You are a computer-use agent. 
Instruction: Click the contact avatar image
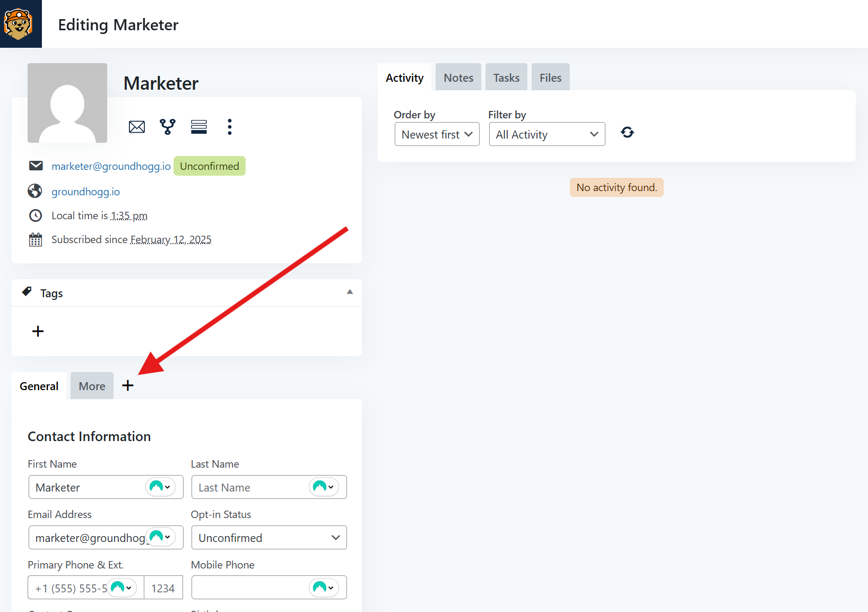pos(67,103)
